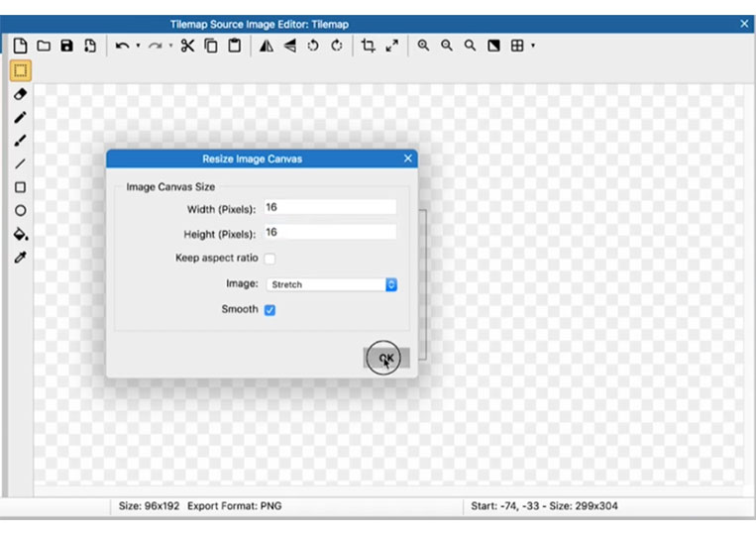Rotate image clockwise

point(337,46)
